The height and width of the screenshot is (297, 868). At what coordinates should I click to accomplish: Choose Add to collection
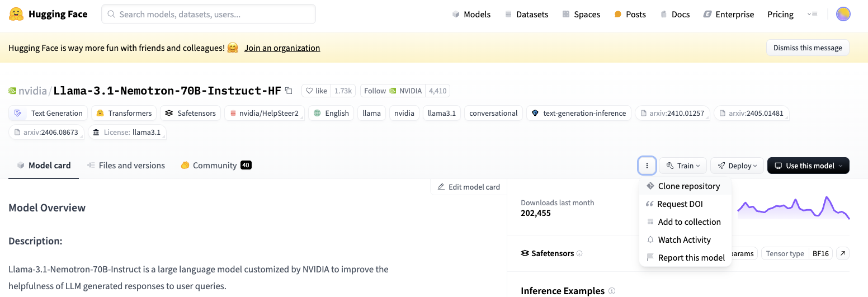pos(685,222)
